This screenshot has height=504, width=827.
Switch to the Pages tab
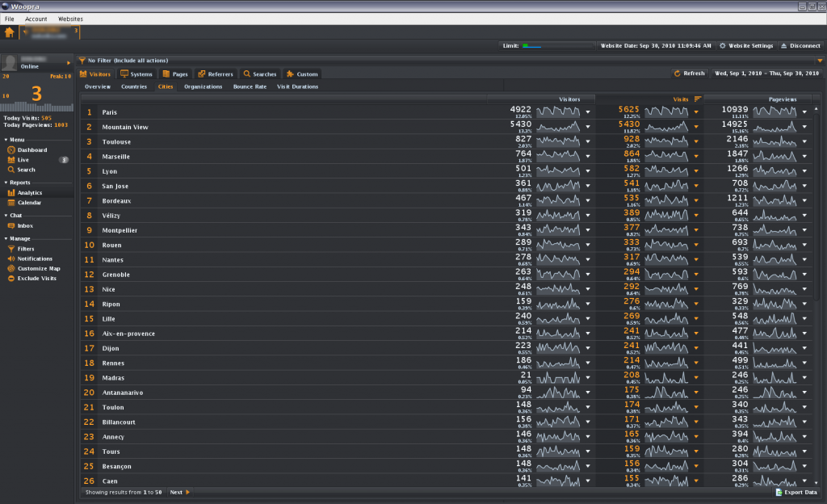point(175,74)
